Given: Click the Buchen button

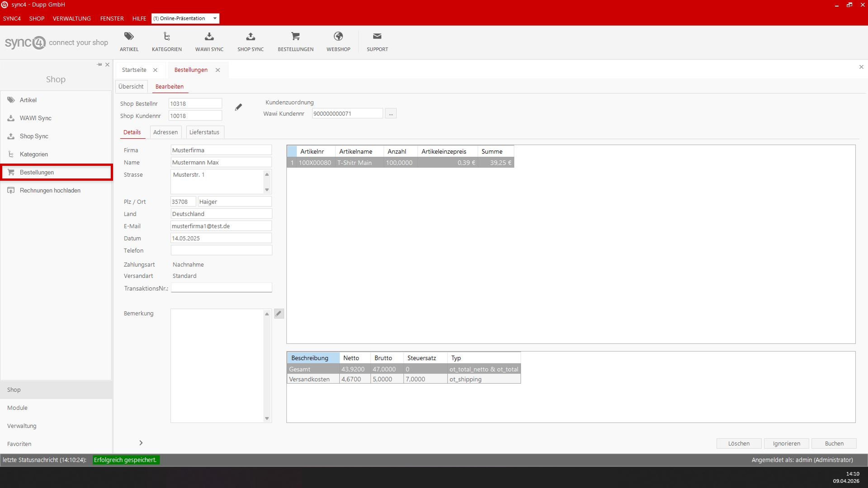Looking at the screenshot, I should (834, 443).
